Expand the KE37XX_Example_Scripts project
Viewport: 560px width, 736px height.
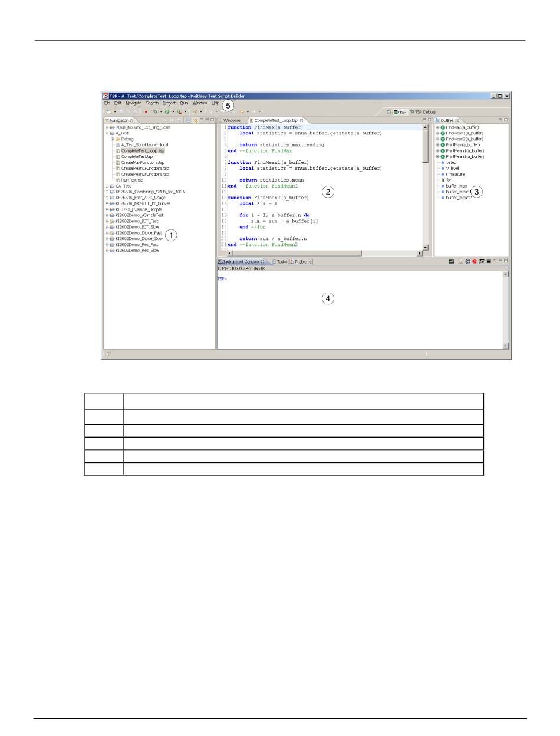[x=107, y=209]
